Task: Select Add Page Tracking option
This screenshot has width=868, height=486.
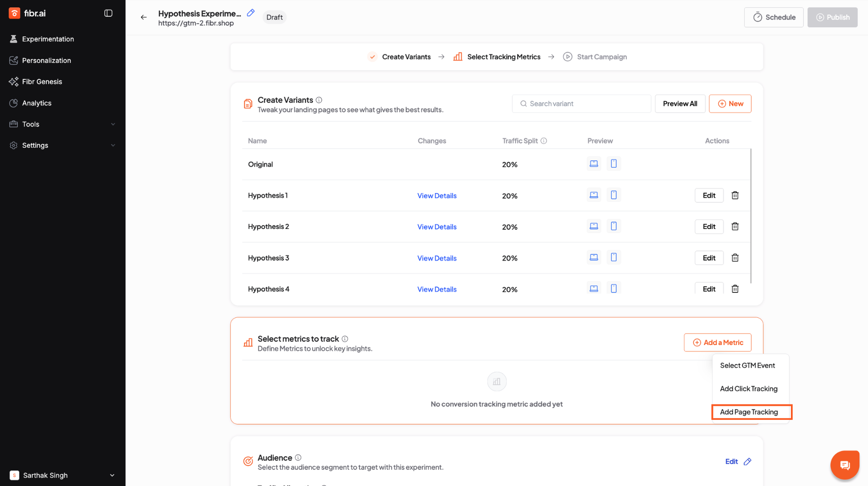Action: click(x=749, y=412)
